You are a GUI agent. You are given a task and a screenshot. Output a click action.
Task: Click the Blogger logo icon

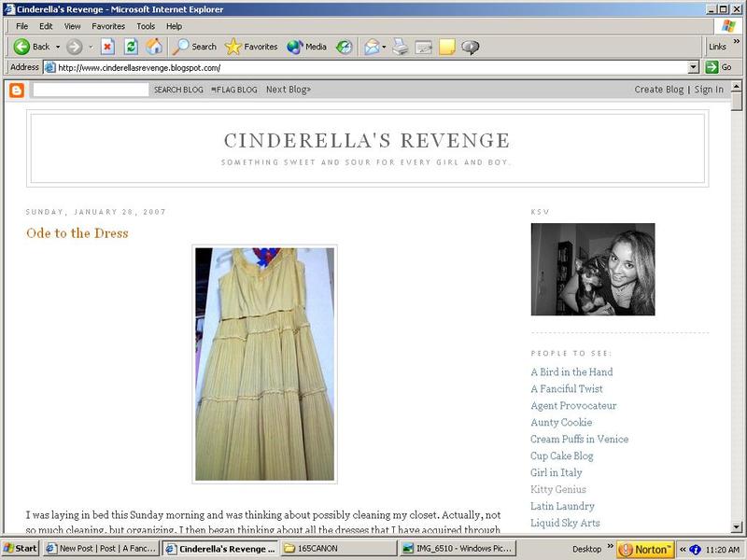click(x=16, y=90)
